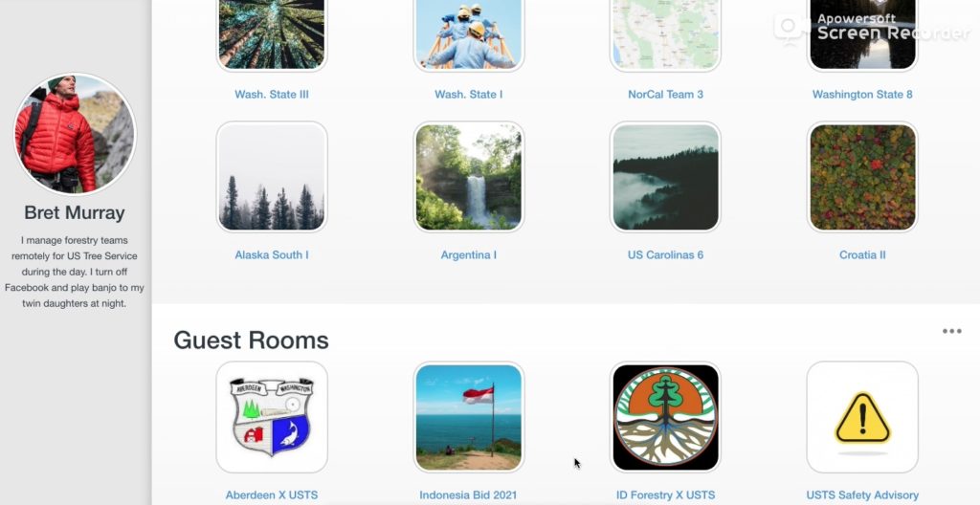The image size is (980, 505).
Task: Open the Croatia II autumn foliage icon
Action: [x=862, y=177]
